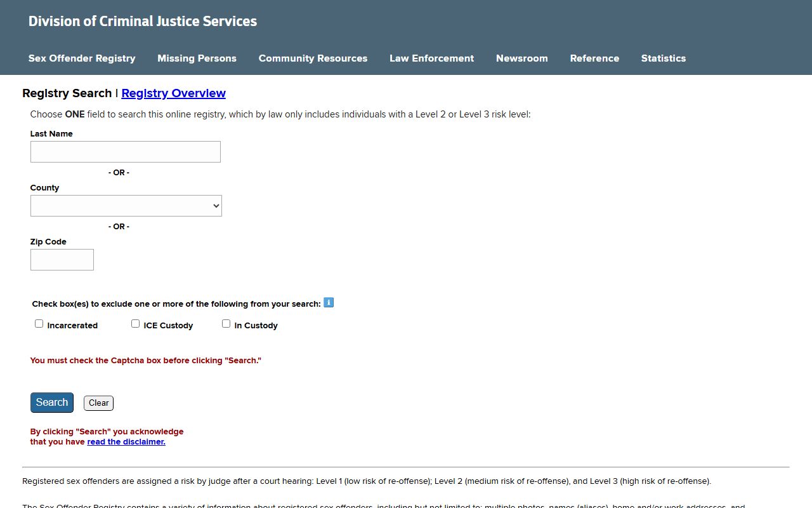The height and width of the screenshot is (508, 812).
Task: Open the Registry Overview link
Action: pos(174,93)
